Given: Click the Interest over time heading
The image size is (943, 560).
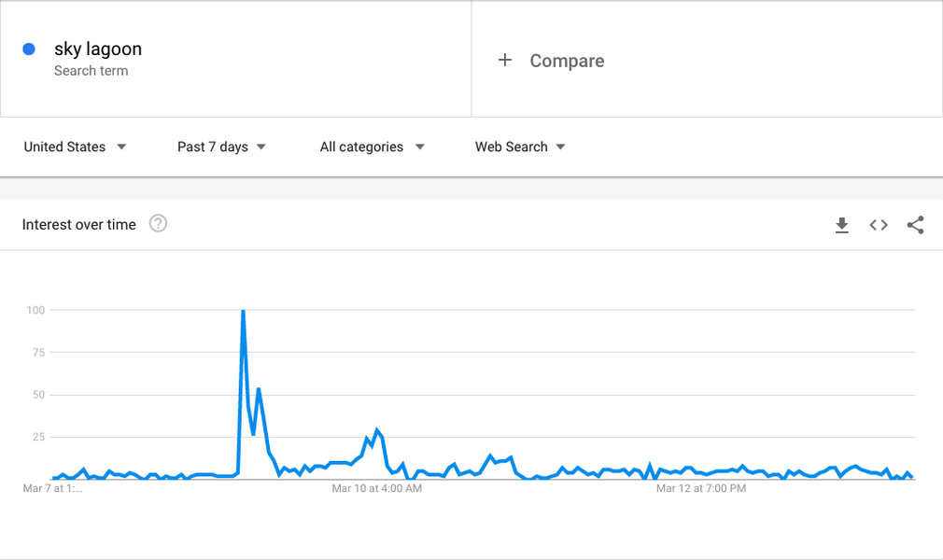Looking at the screenshot, I should click(78, 224).
